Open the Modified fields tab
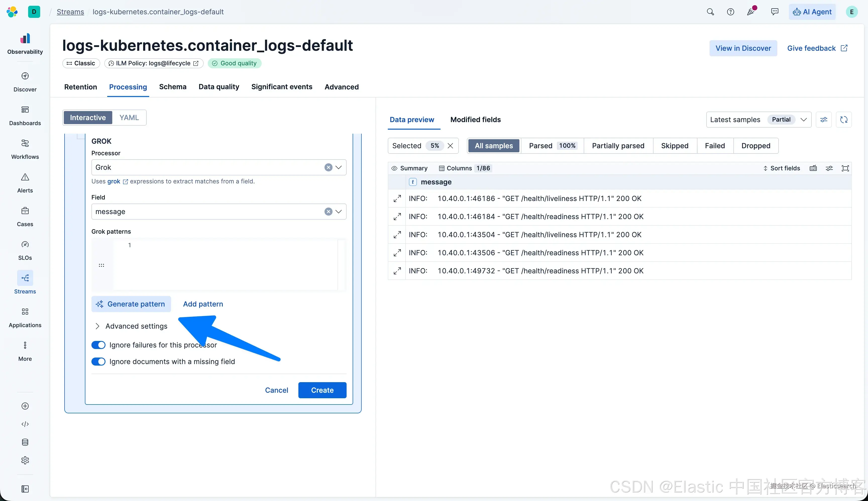This screenshot has height=501, width=868. [475, 119]
